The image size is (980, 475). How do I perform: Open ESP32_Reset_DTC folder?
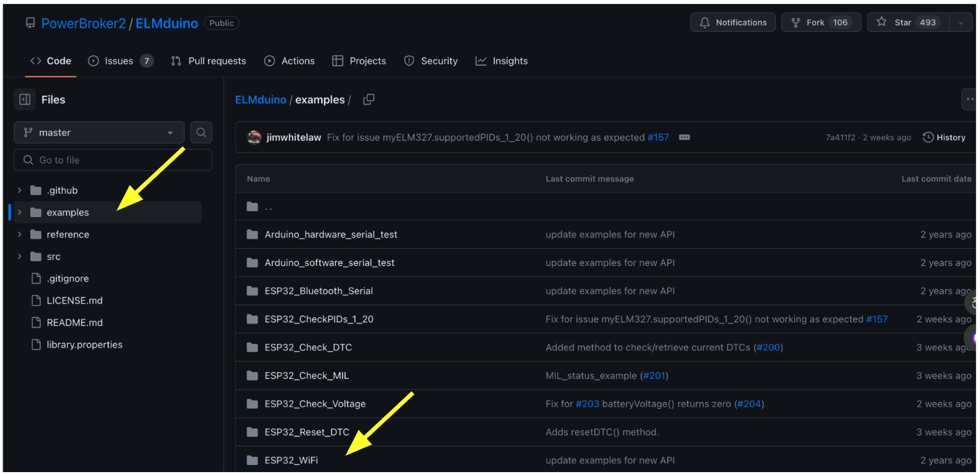pos(307,433)
